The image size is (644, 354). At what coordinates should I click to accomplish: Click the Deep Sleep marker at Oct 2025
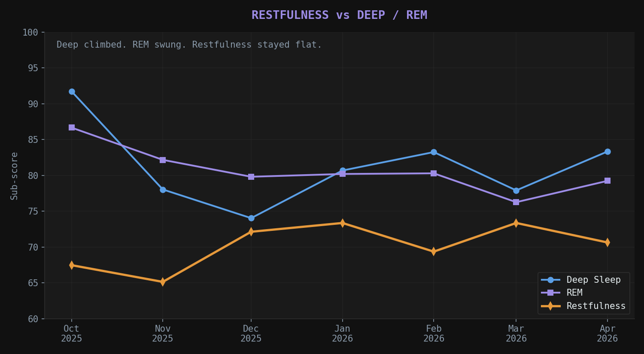(72, 91)
